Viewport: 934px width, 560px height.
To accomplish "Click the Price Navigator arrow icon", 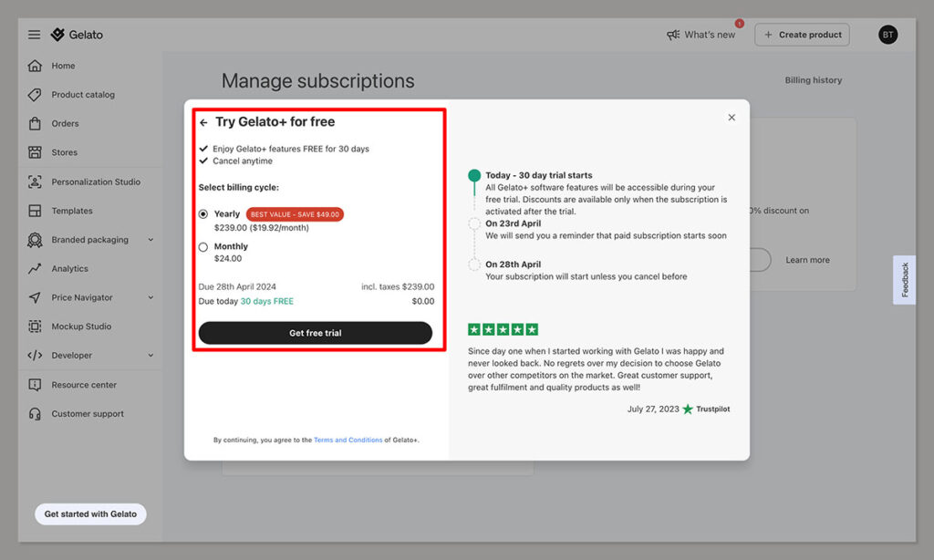I will pyautogui.click(x=35, y=297).
